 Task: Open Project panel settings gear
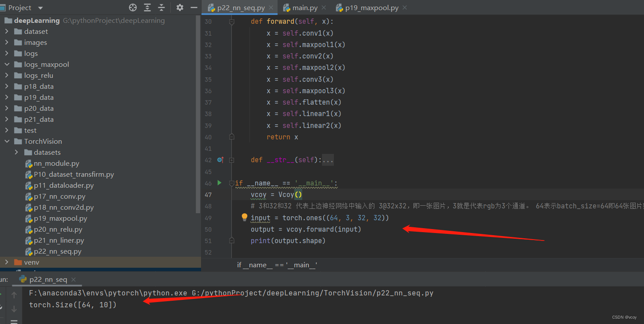179,7
